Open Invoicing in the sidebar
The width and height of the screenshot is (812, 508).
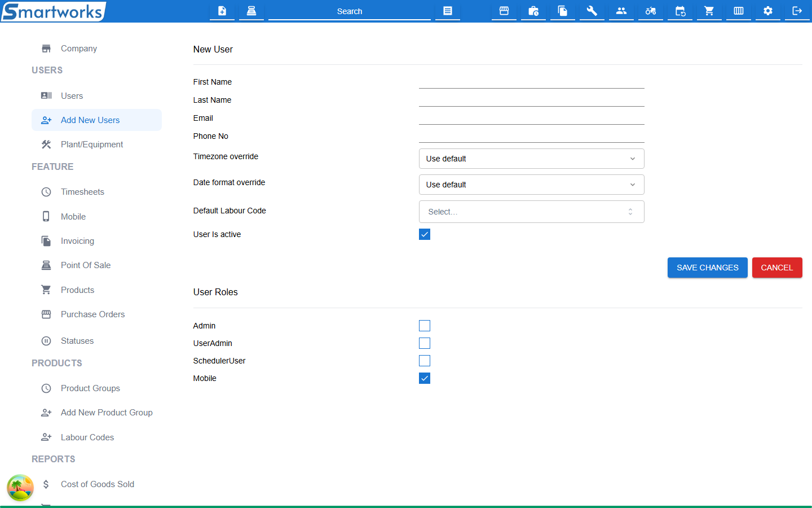coord(96,241)
